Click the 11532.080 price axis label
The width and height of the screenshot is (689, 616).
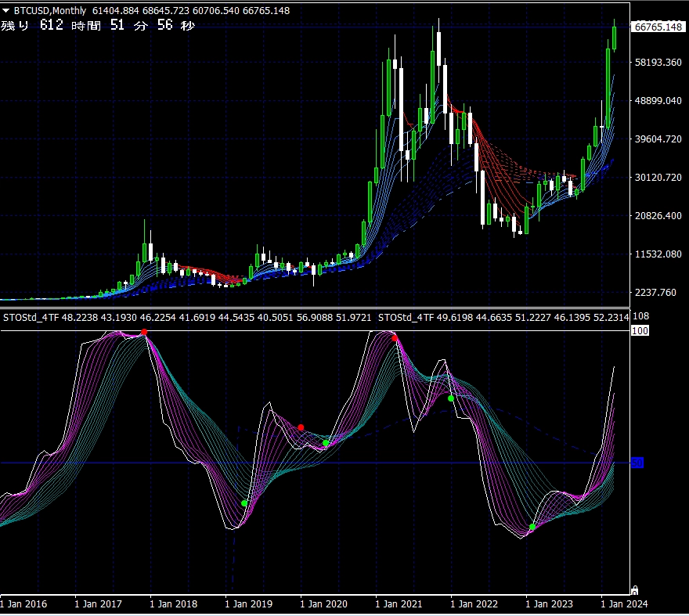click(x=658, y=254)
